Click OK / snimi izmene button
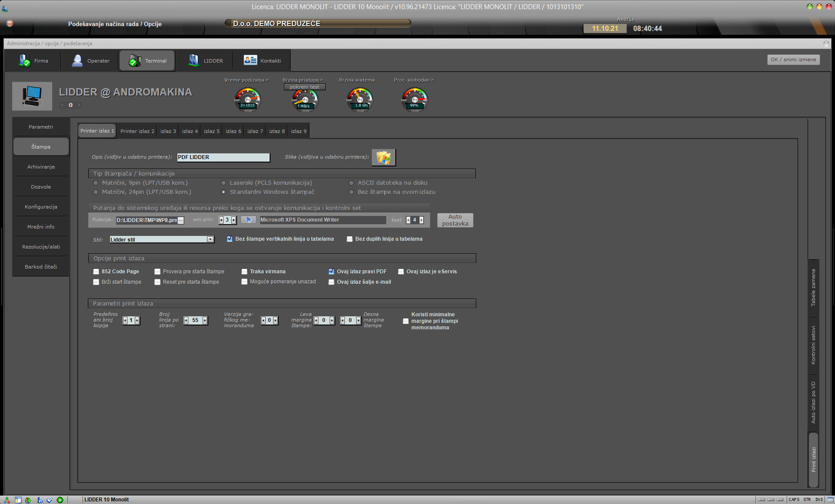 [793, 60]
